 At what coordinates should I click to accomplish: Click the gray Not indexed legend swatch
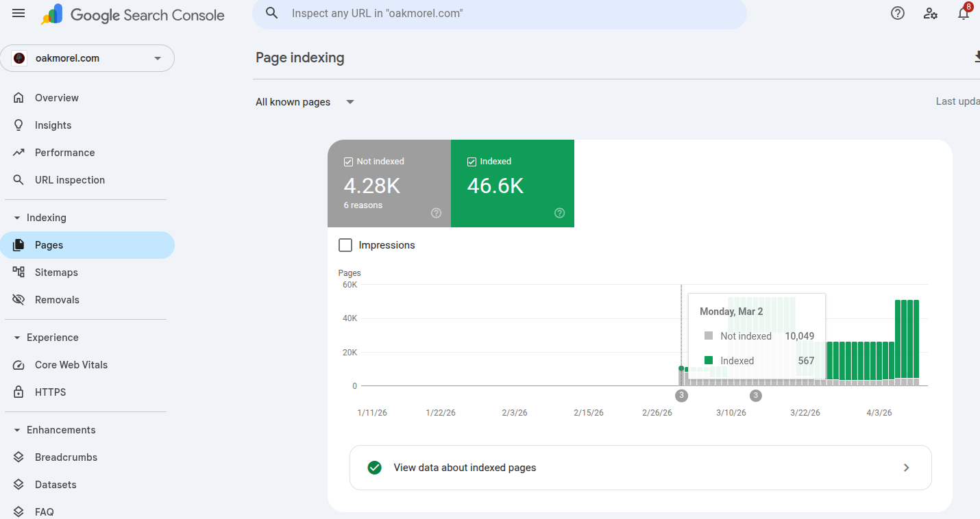click(x=709, y=336)
